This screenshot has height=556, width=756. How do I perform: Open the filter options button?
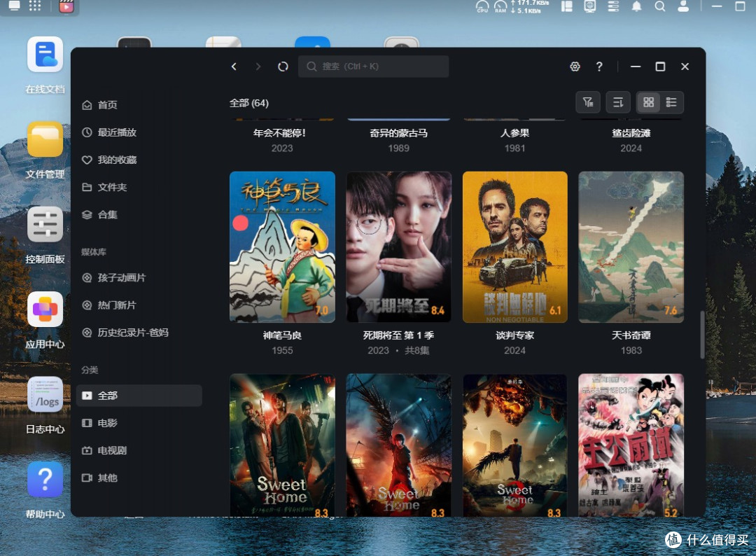click(588, 102)
